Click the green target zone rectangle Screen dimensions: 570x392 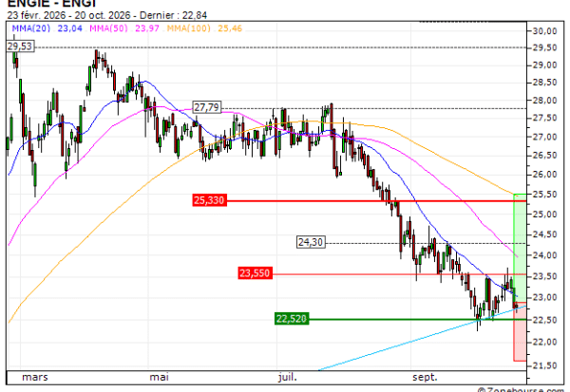(x=520, y=248)
